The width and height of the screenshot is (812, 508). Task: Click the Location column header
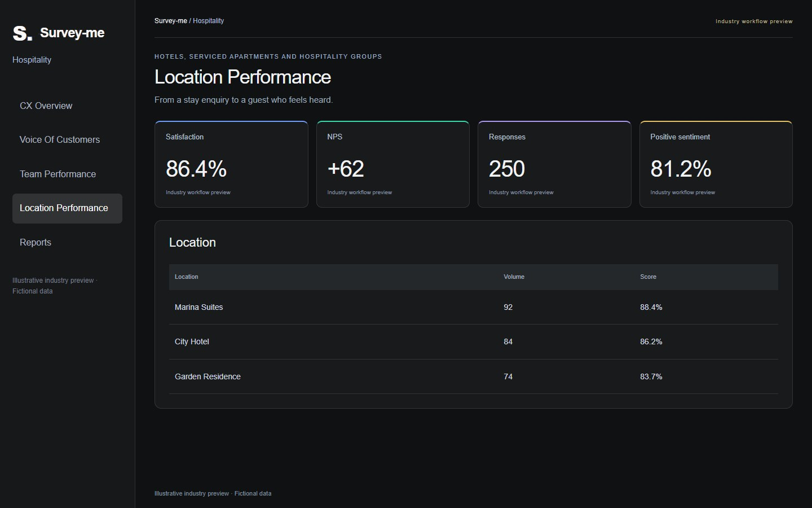[x=187, y=277]
